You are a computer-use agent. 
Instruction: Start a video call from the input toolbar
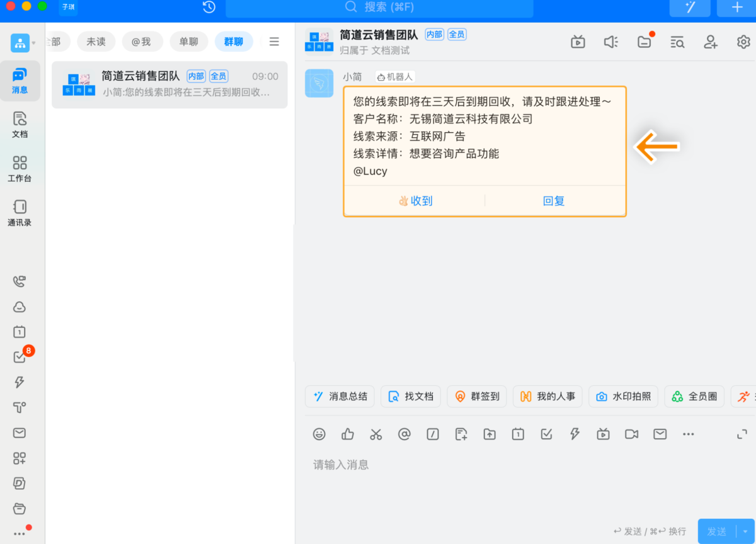(631, 434)
